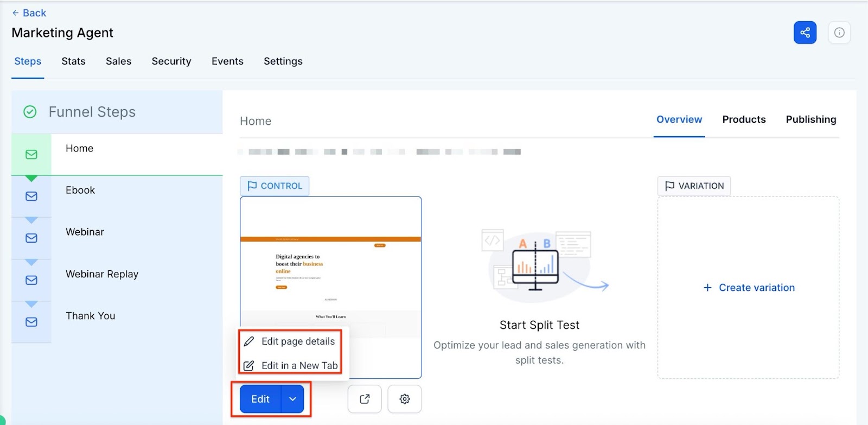Expand the Edit button dropdown arrow

[x=292, y=399]
